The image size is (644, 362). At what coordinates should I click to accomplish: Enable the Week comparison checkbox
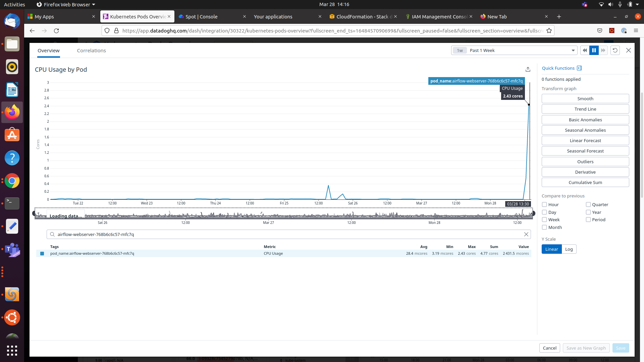(x=544, y=220)
